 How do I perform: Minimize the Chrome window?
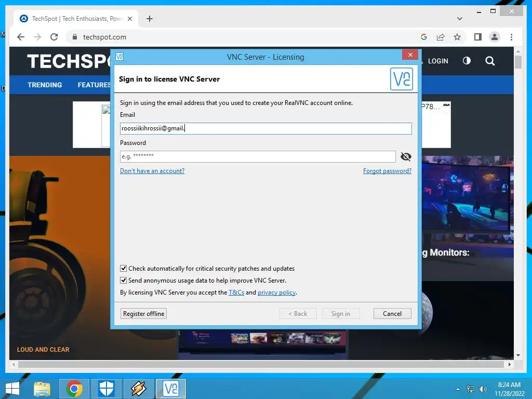(x=478, y=11)
